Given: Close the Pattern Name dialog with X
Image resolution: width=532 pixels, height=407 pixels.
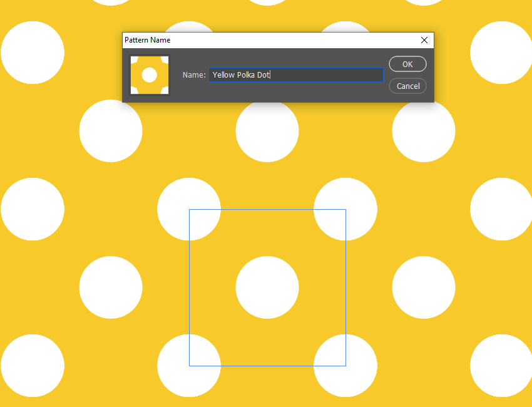Looking at the screenshot, I should [x=424, y=40].
